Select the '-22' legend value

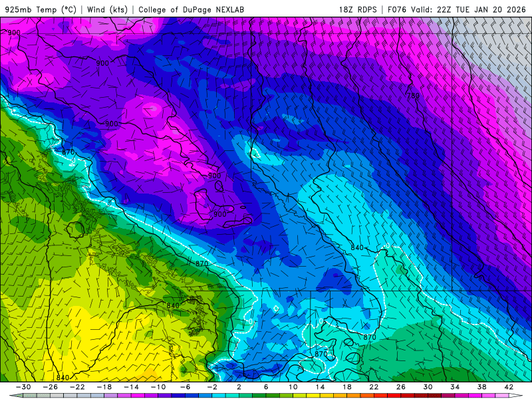click(x=77, y=387)
